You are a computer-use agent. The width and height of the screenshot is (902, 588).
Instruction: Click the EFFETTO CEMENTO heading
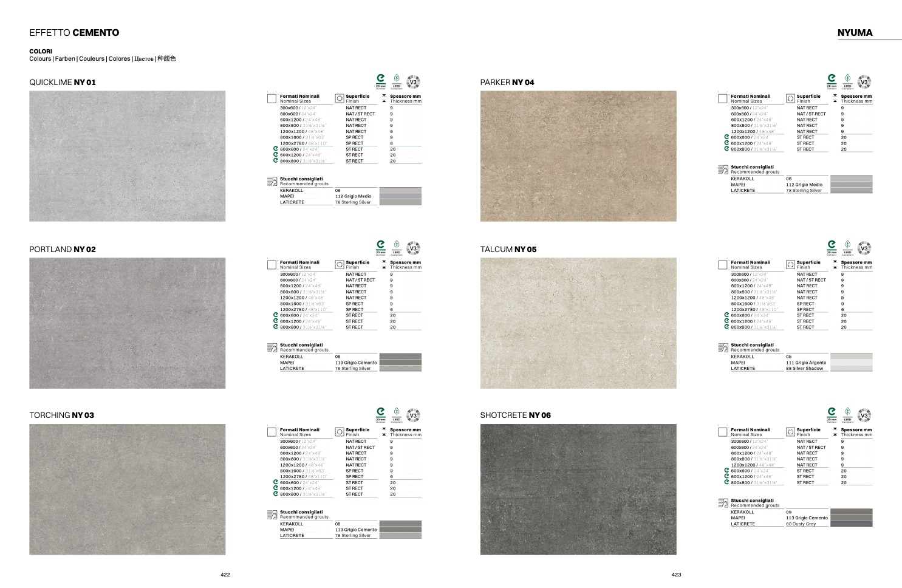click(74, 33)
